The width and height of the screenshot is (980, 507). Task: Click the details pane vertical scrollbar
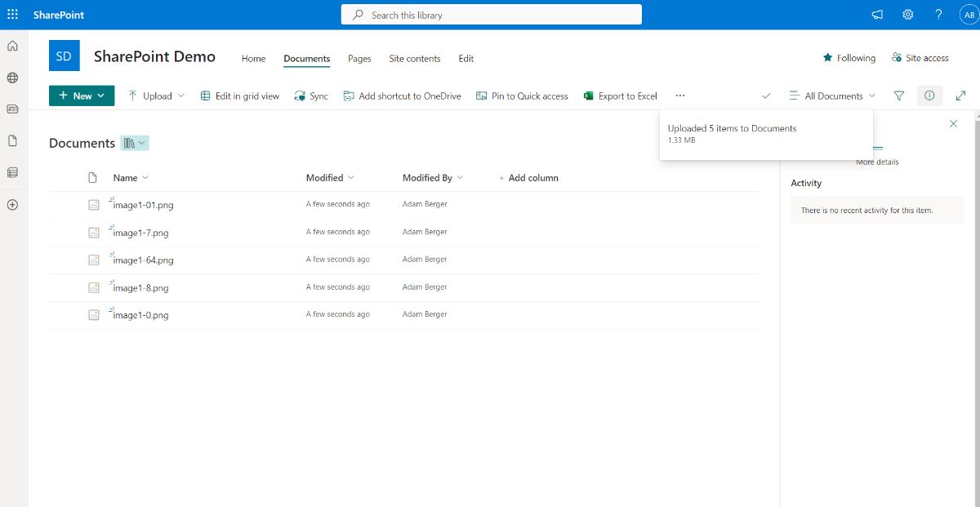(977, 310)
